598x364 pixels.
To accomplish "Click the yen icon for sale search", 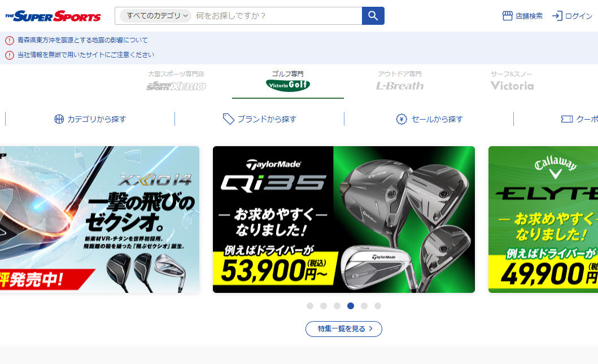I will [x=401, y=119].
